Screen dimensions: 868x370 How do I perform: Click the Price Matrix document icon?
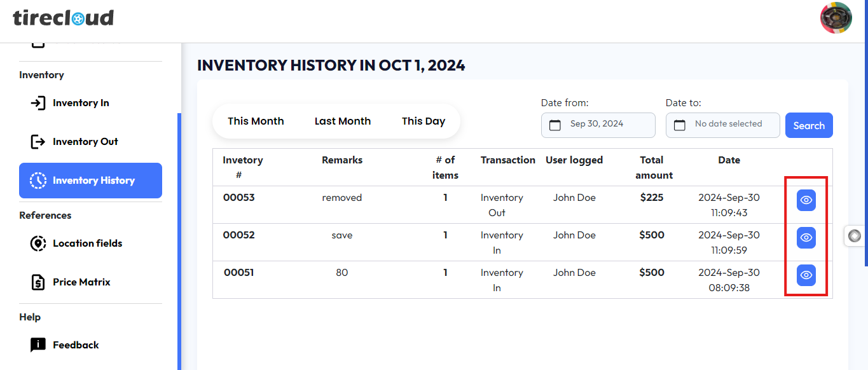pyautogui.click(x=38, y=282)
